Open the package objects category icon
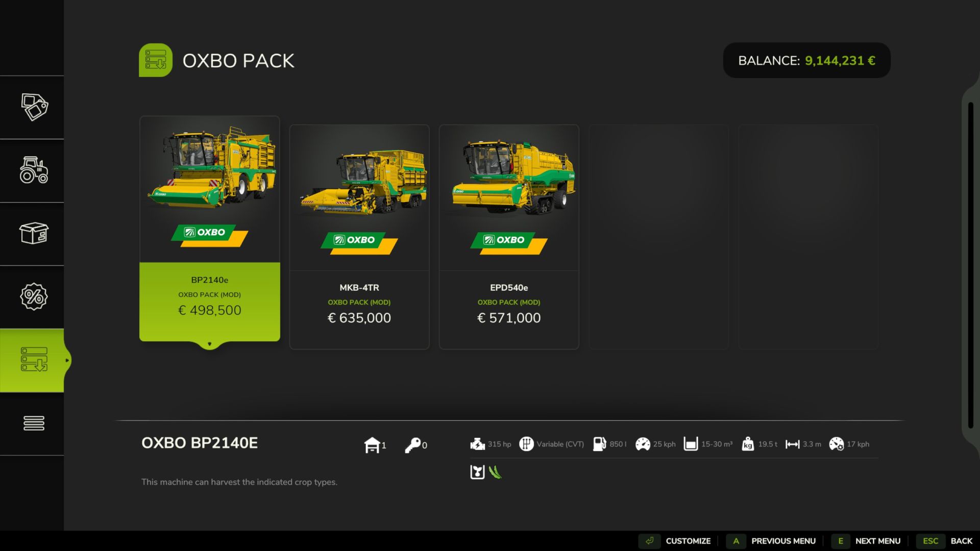The width and height of the screenshot is (980, 551). coord(34,234)
